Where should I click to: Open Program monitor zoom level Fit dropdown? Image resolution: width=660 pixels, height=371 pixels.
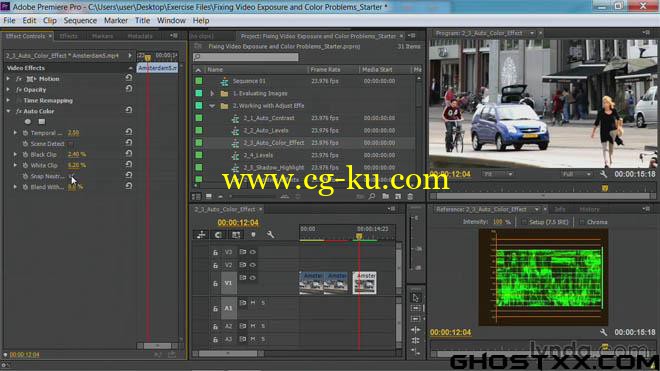498,174
